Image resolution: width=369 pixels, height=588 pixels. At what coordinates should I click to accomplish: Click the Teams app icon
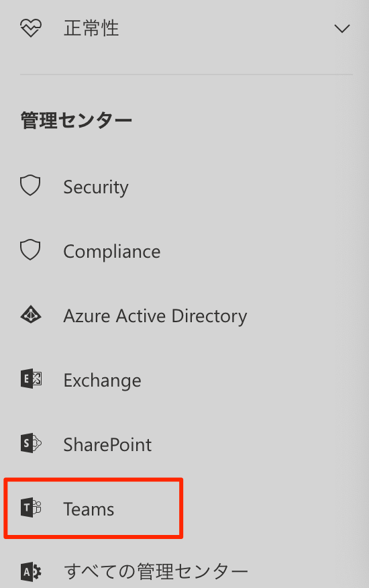(x=31, y=507)
